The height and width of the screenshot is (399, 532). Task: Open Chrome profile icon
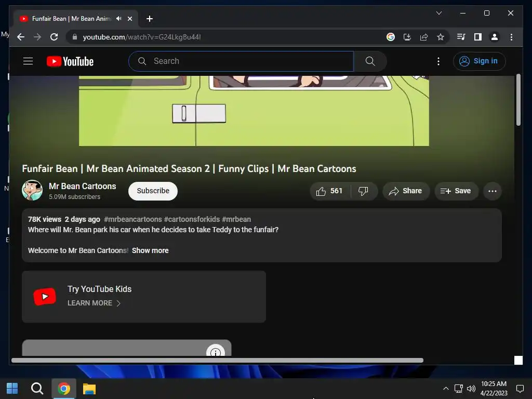pos(495,37)
